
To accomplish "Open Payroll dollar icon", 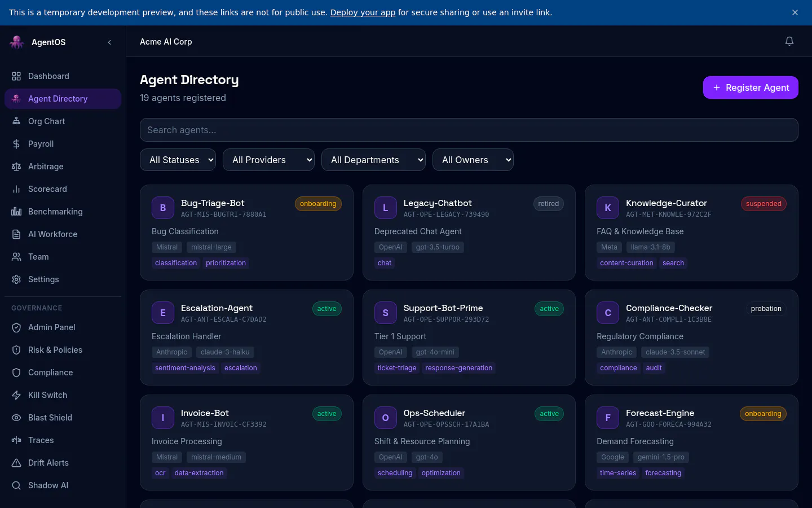I will (x=16, y=144).
